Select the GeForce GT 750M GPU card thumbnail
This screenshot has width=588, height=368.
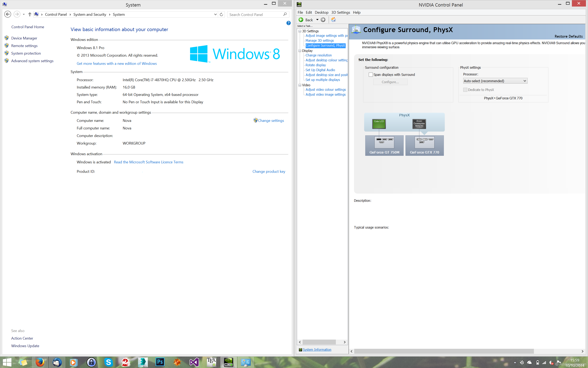click(x=384, y=145)
